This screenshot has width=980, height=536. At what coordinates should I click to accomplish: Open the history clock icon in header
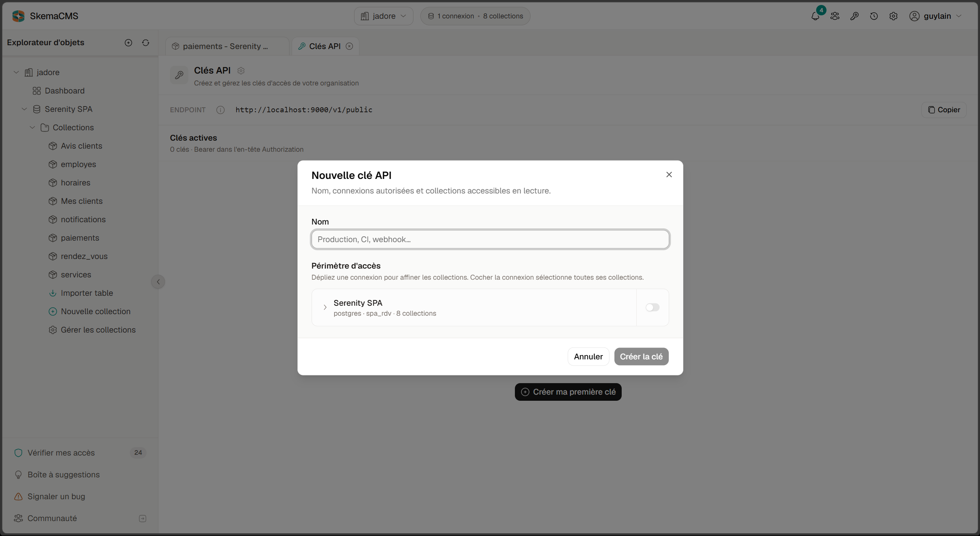coord(874,16)
